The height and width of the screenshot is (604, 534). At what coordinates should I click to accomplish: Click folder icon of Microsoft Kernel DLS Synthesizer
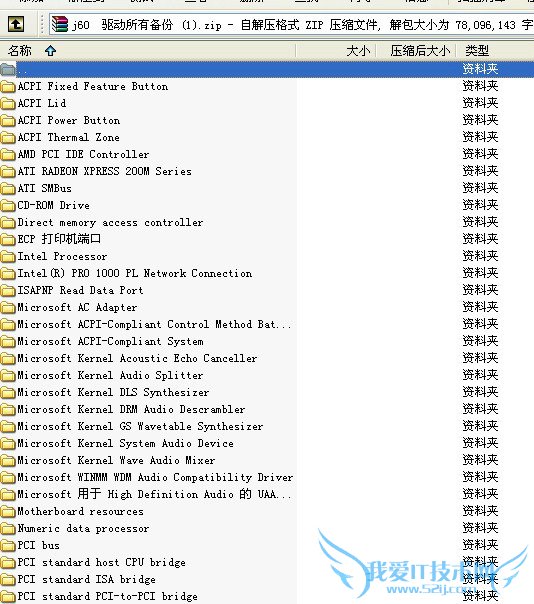(8, 393)
